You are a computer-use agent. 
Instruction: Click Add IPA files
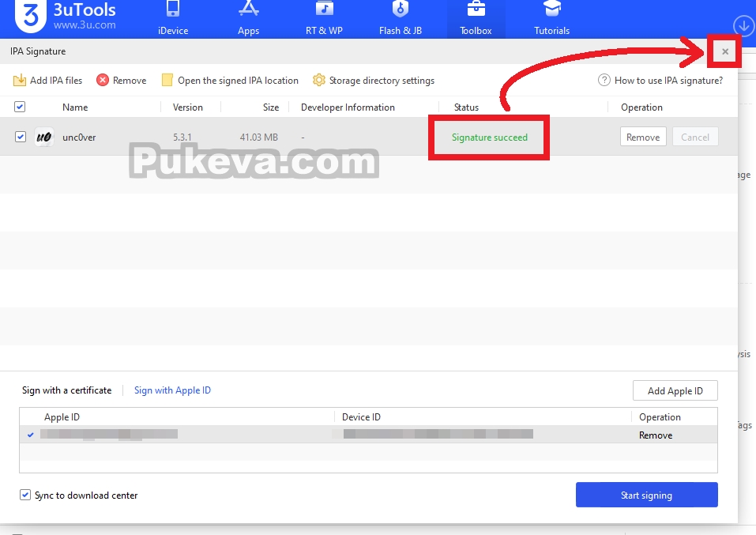tap(47, 80)
